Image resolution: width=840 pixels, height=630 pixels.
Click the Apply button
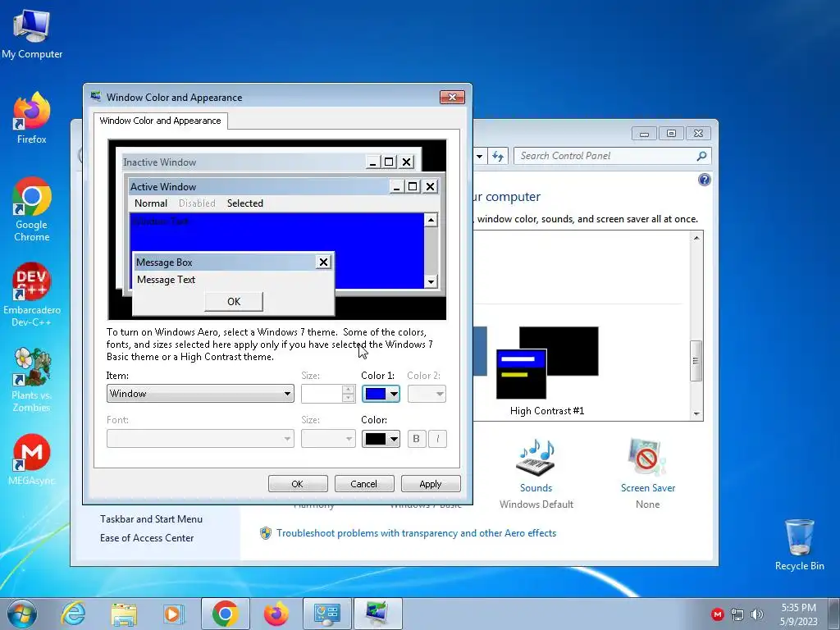click(x=431, y=484)
